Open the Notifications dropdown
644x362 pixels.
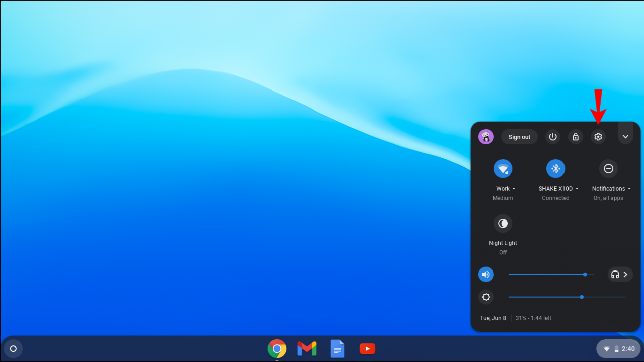[x=629, y=188]
